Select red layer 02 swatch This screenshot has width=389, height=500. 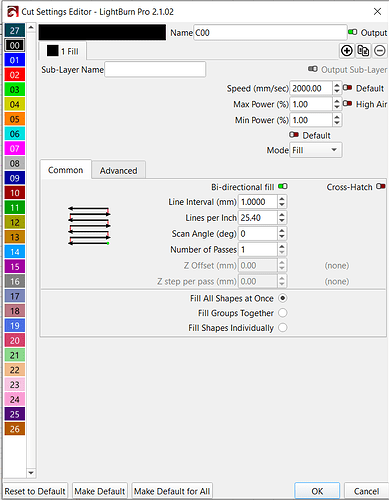(15, 75)
